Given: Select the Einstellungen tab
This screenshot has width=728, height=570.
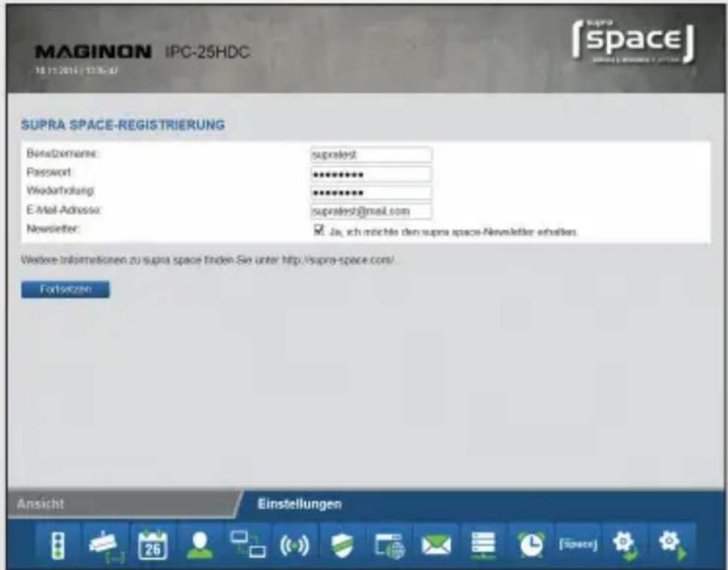Looking at the screenshot, I should pyautogui.click(x=299, y=504).
